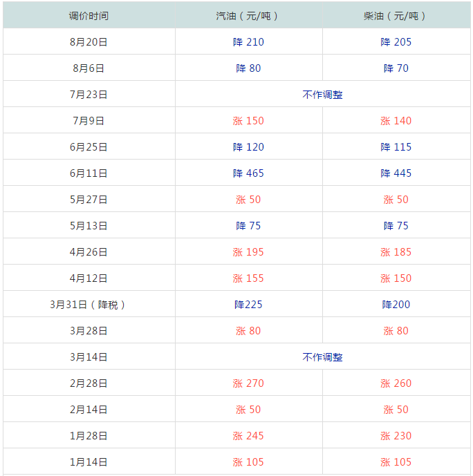Select the 6月11日 date cell

click(89, 173)
